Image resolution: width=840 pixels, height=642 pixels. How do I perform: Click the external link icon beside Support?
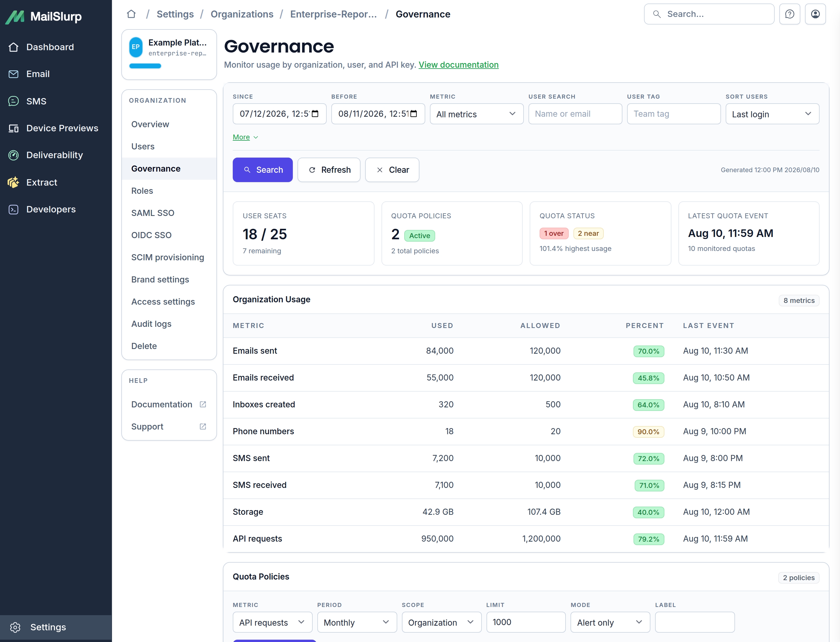[x=203, y=426]
